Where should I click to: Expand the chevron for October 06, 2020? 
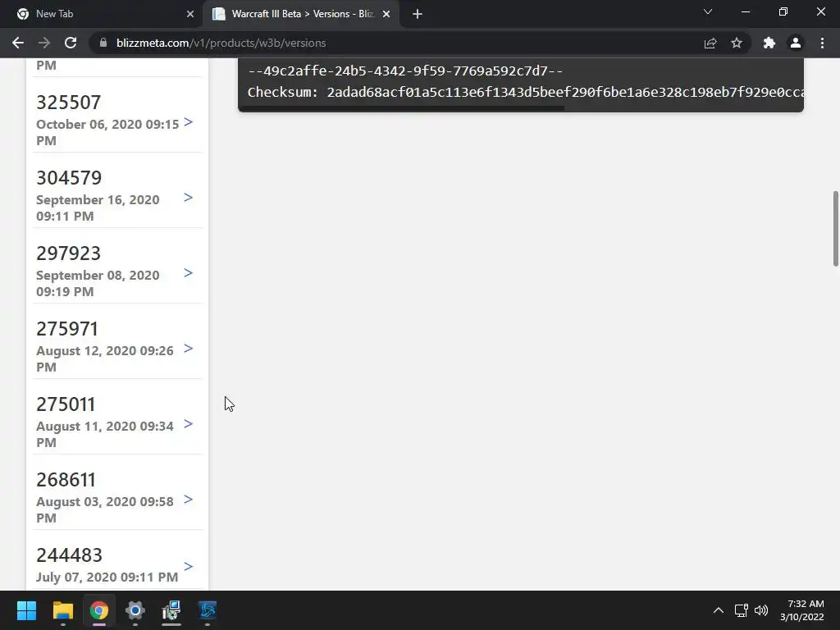188,122
